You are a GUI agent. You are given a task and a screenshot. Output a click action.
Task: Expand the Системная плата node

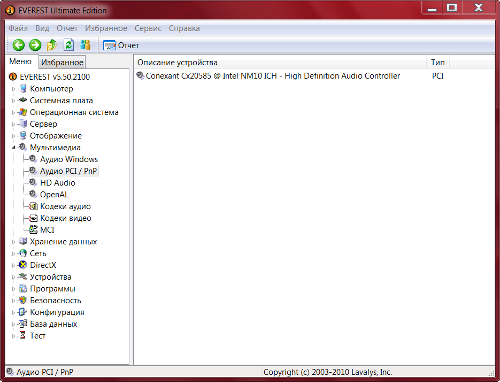pos(14,101)
